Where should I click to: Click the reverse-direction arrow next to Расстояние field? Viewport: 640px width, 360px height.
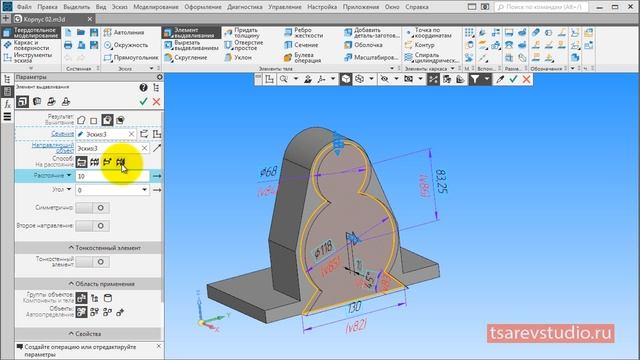(x=157, y=176)
